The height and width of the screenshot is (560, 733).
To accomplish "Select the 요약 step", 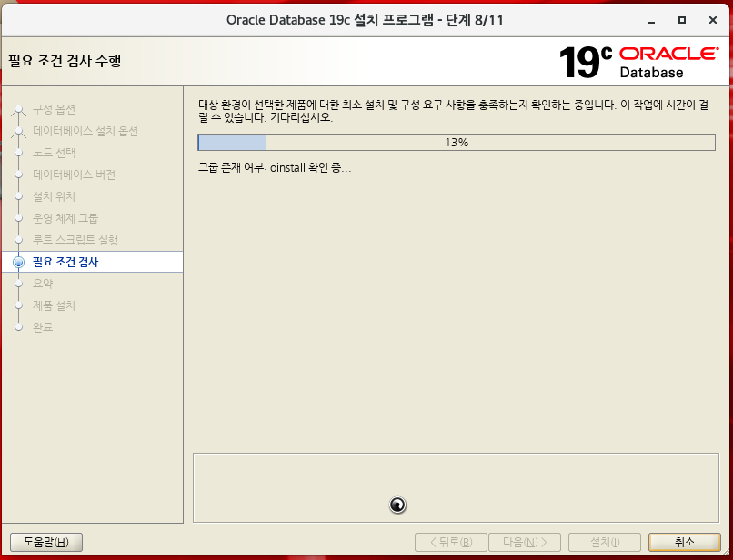I will pyautogui.click(x=43, y=284).
